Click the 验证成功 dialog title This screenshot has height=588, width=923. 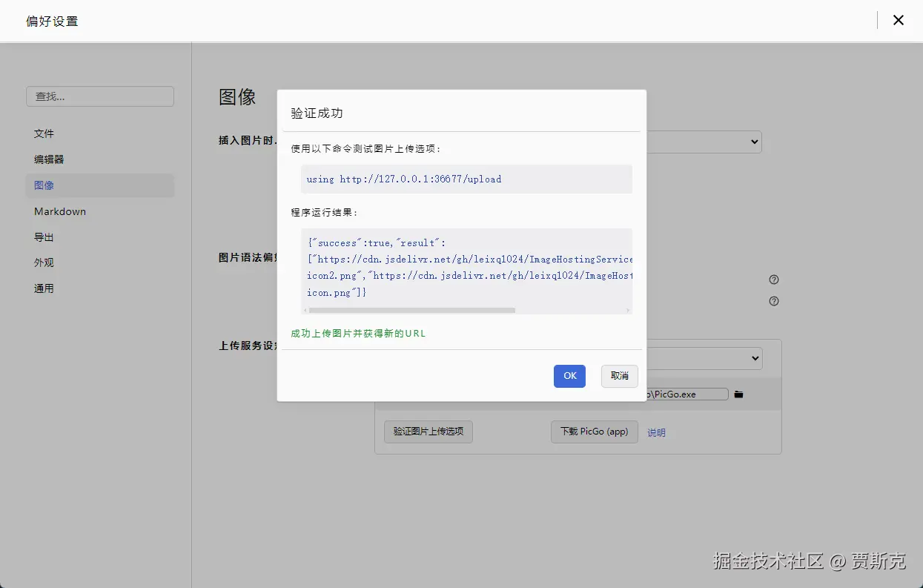(x=317, y=113)
